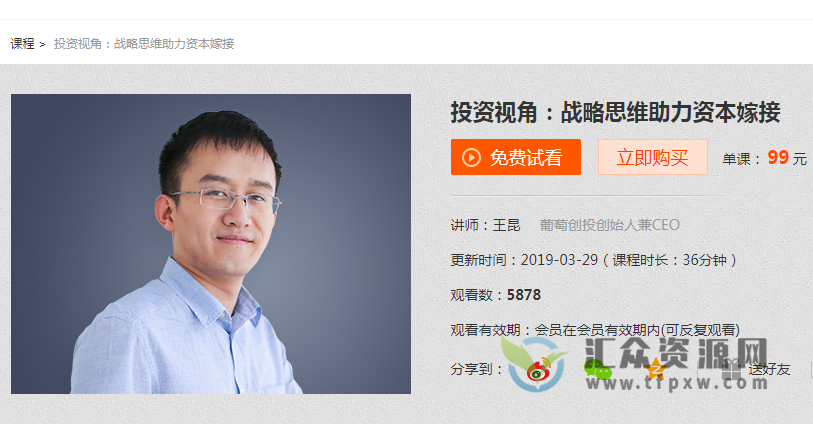Start free preview with 免费试看 text
Viewport: 813px width, 437px height.
(x=526, y=157)
